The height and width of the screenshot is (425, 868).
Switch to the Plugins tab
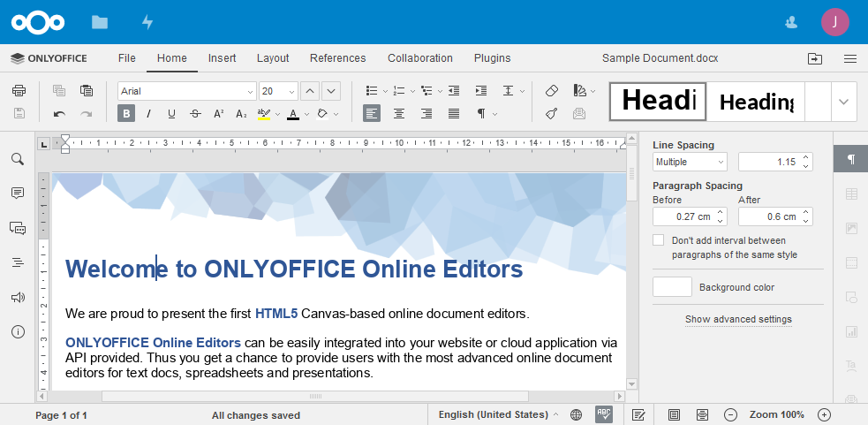point(492,58)
